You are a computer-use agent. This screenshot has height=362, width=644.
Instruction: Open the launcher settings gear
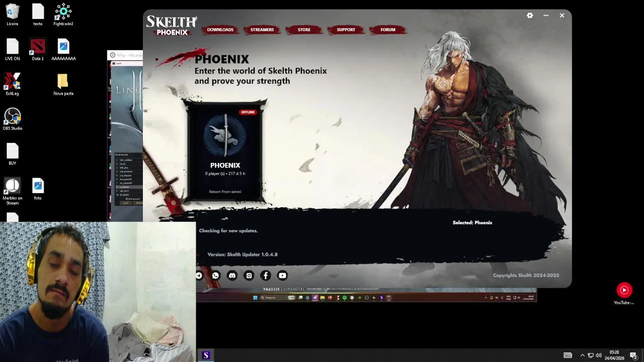[x=530, y=16]
